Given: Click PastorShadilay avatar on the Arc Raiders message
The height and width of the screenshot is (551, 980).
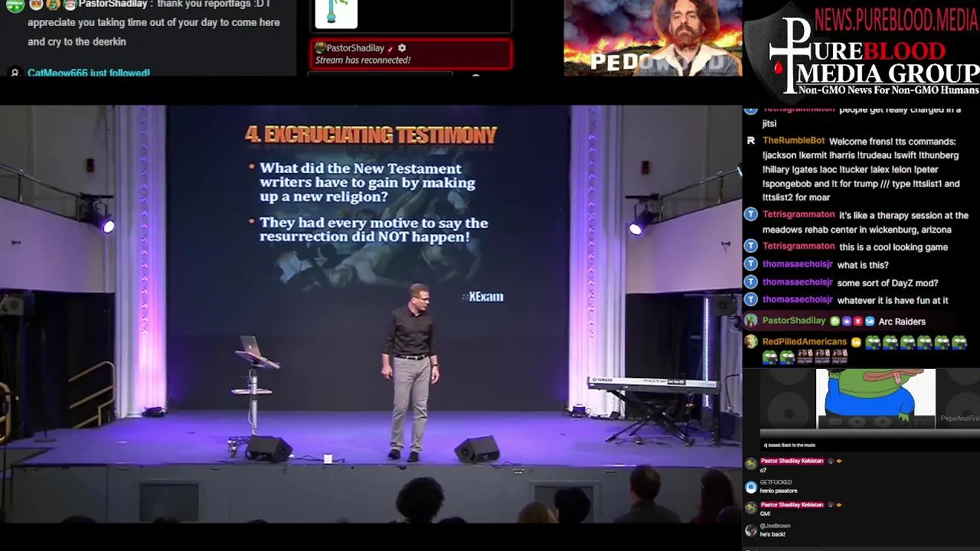Looking at the screenshot, I should (x=751, y=321).
